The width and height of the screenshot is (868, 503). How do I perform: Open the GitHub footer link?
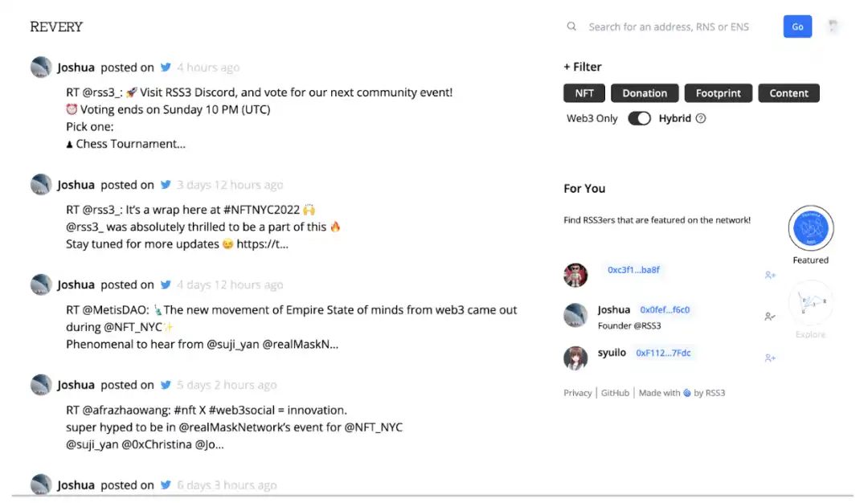point(615,393)
